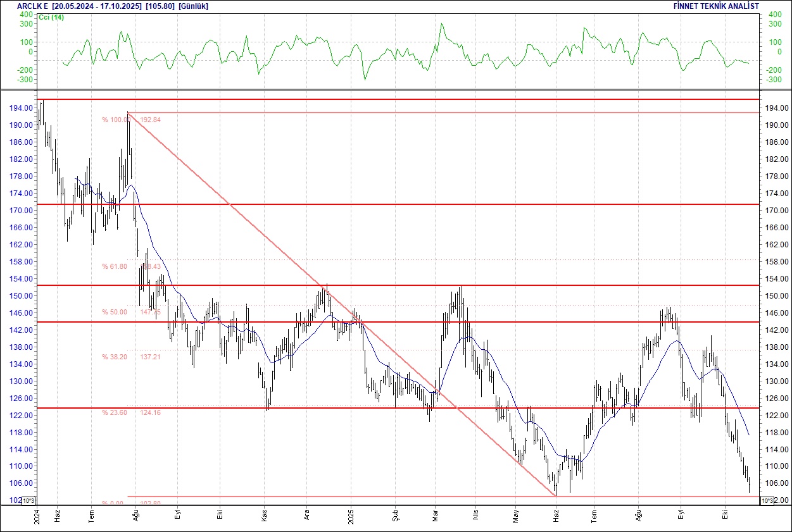Click the 170.00 price label on right axis
Image resolution: width=792 pixels, height=532 pixels.
click(x=778, y=211)
